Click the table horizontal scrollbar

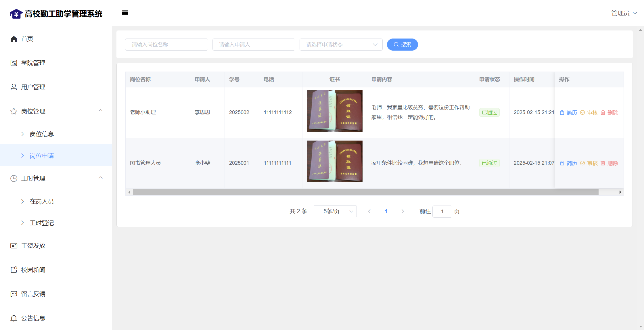tap(365, 192)
